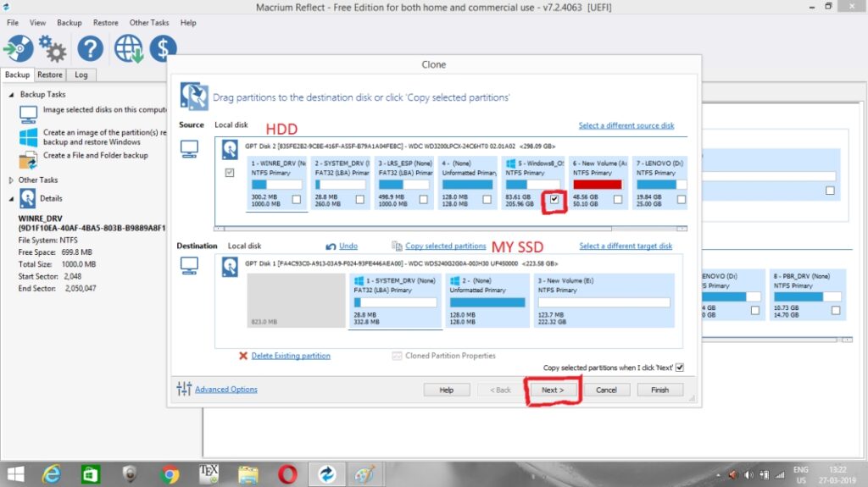Open the Help question mark toolbar icon
The image size is (868, 487).
click(x=90, y=49)
